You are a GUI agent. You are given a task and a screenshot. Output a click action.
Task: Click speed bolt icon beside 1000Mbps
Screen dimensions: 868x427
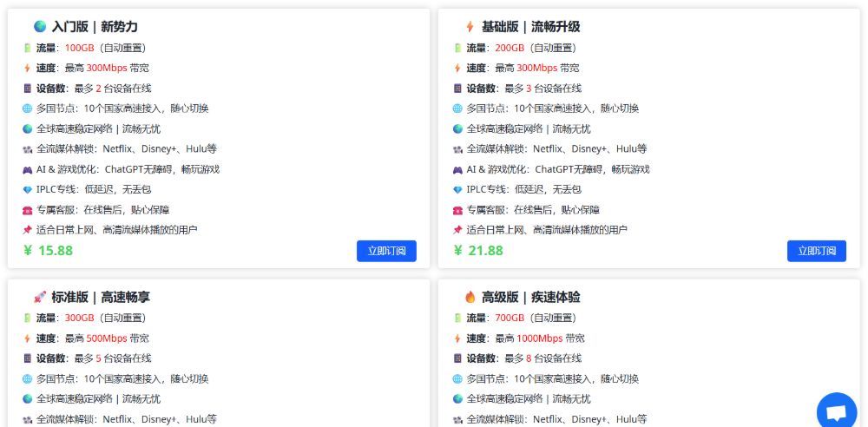457,338
